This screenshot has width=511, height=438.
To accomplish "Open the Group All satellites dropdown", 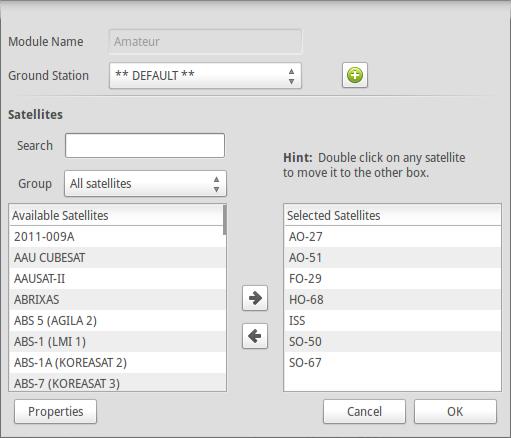I will pos(145,184).
